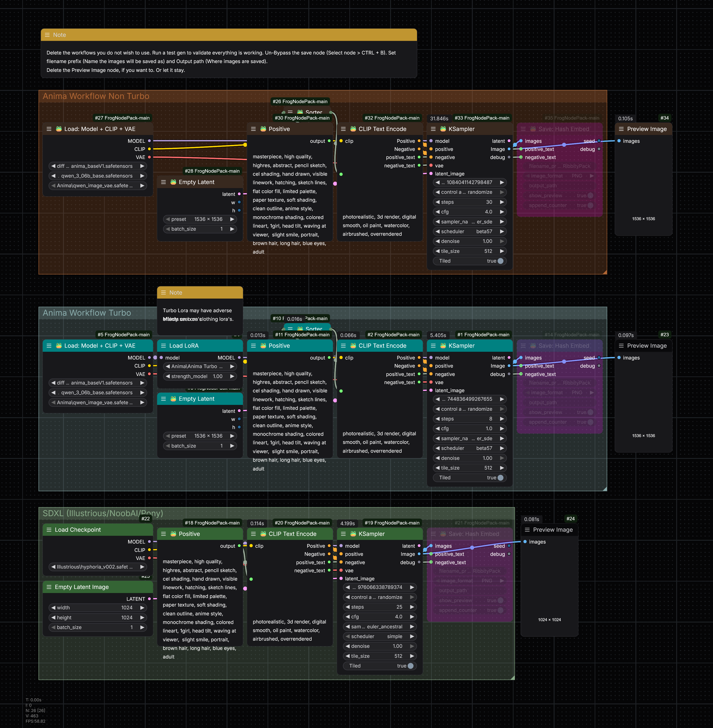Toggle Tiled switch in Non Turbo KSampler
The height and width of the screenshot is (728, 713).
[x=500, y=261]
